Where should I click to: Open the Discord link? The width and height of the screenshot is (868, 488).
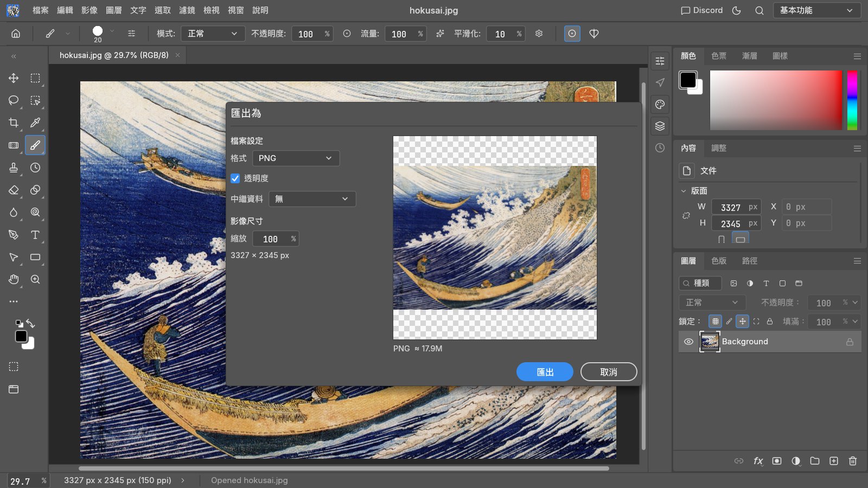click(x=702, y=10)
